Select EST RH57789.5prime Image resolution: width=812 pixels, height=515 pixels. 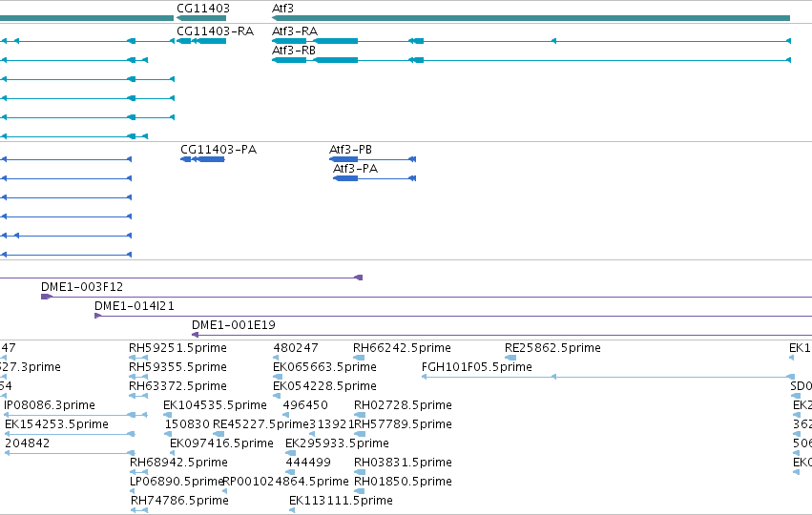click(403, 424)
